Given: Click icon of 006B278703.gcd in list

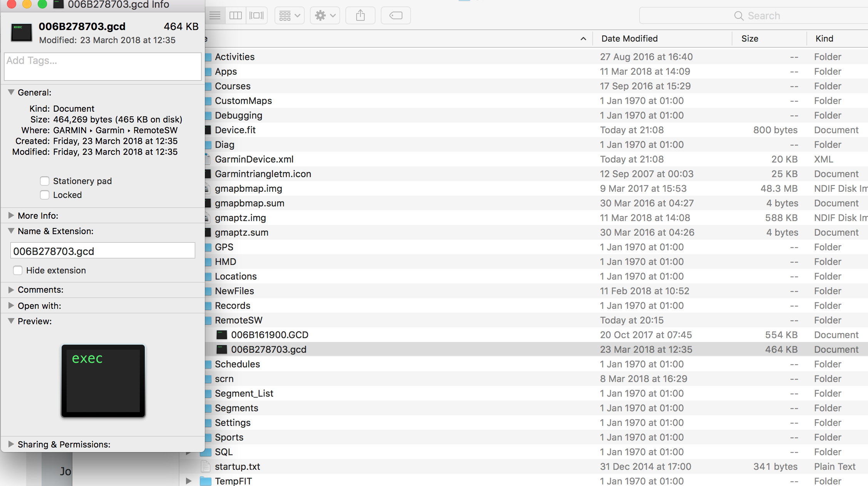Looking at the screenshot, I should [221, 349].
